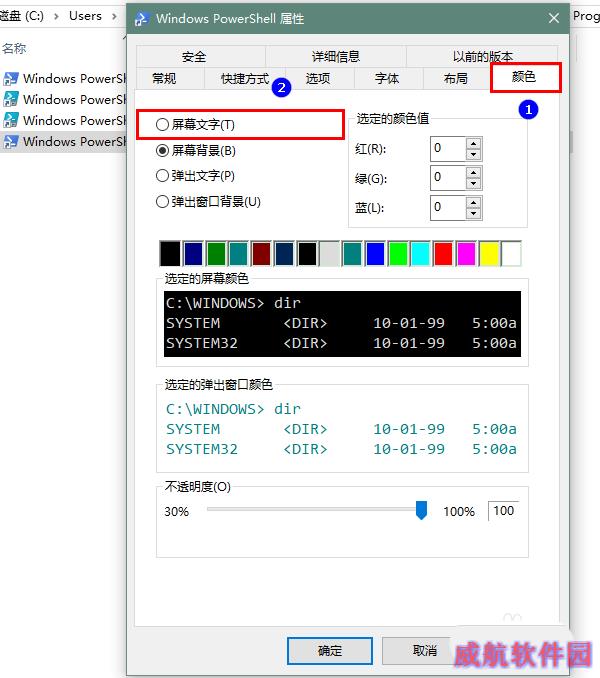The height and width of the screenshot is (678, 600).
Task: Select third Windows PowerShell shortcut icon in Explorer
Action: (11, 120)
